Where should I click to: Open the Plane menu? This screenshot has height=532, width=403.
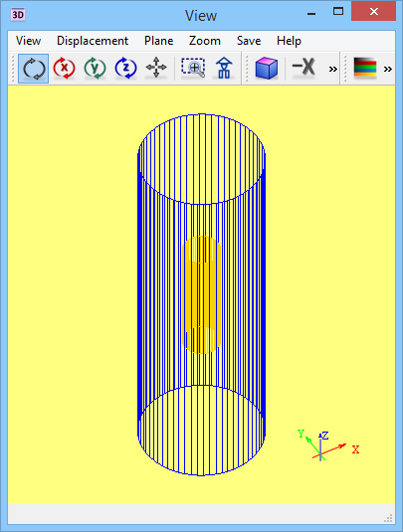[x=159, y=41]
